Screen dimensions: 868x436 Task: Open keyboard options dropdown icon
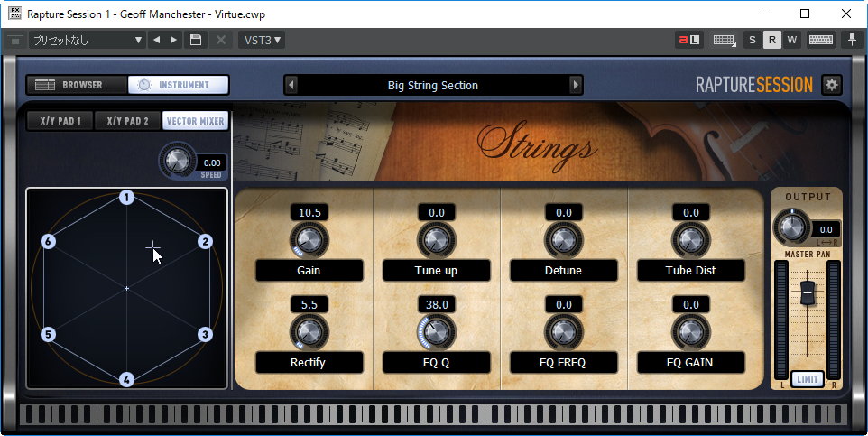pyautogui.click(x=724, y=40)
